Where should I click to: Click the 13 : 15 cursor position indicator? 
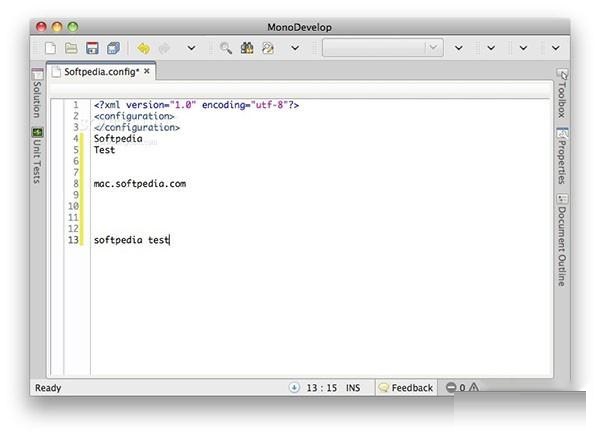[x=321, y=388]
